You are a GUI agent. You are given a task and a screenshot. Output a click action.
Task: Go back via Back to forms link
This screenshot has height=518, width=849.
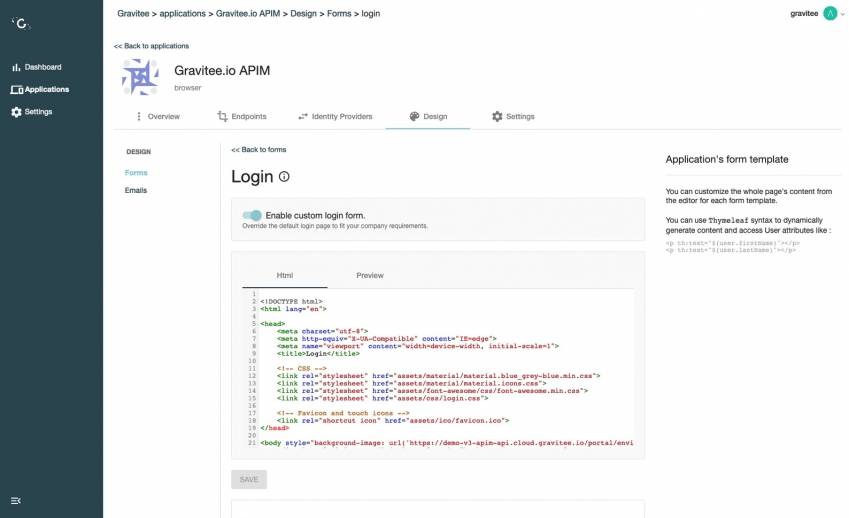click(x=258, y=150)
